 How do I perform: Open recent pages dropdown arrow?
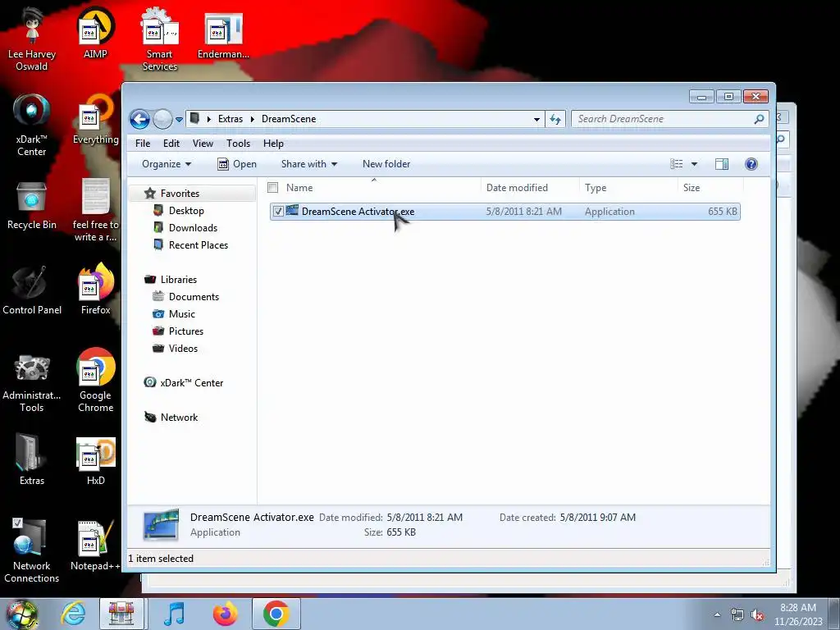[x=179, y=120]
